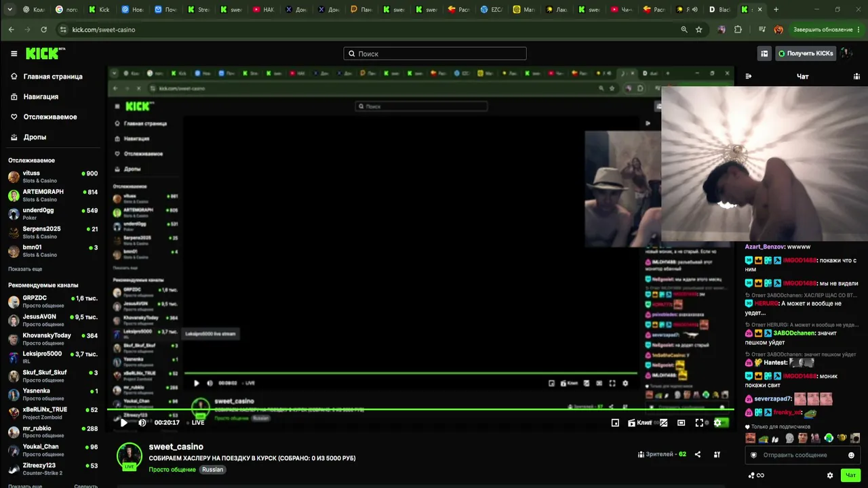Open Serpens2025 channel in the sidebar

[53, 232]
